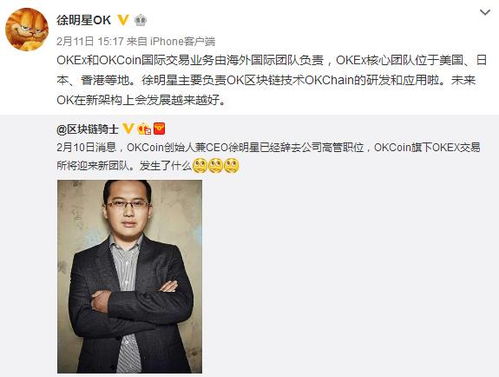
Task: Click the yellow V badge beside 区块链骑士
Action: 128,129
